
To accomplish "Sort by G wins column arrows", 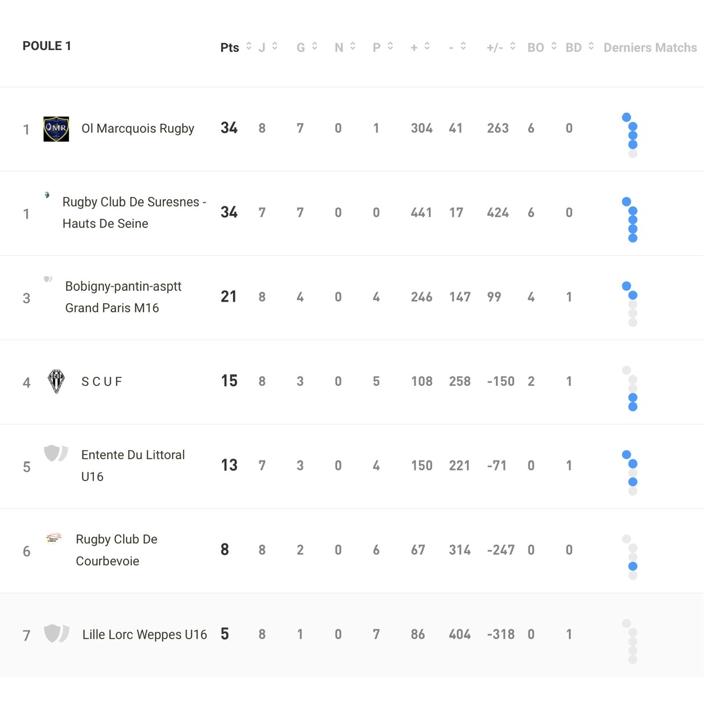I will coord(315,46).
